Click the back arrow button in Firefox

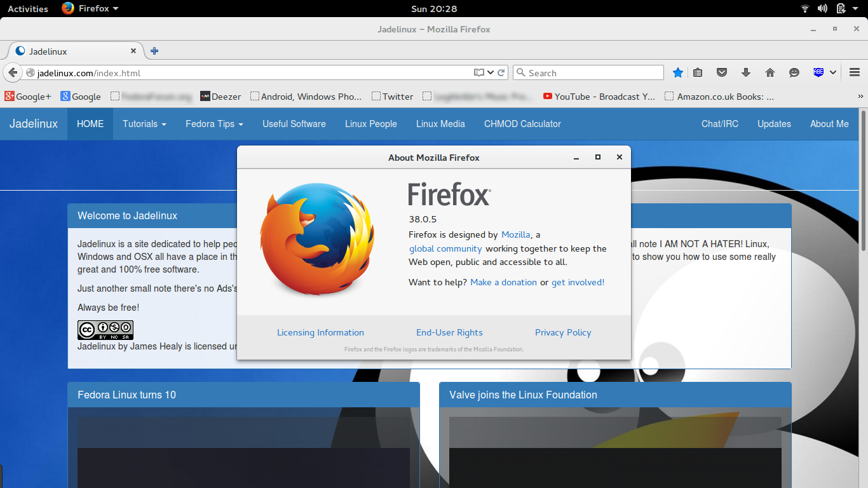pos(12,73)
